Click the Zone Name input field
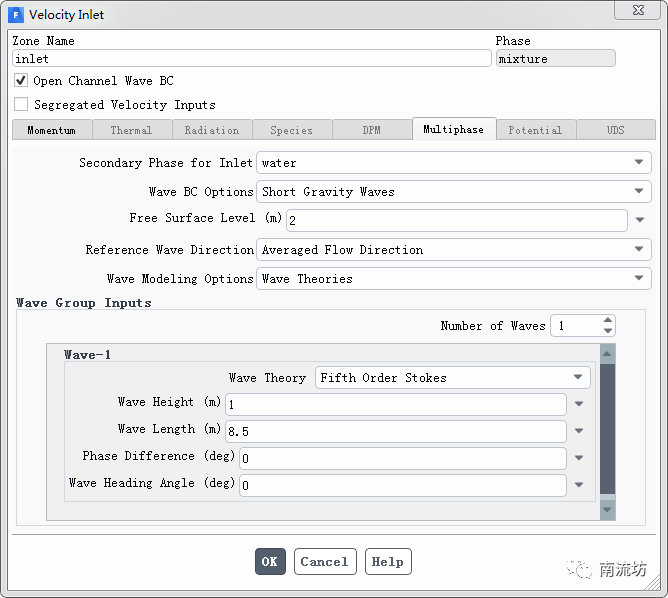 (251, 59)
